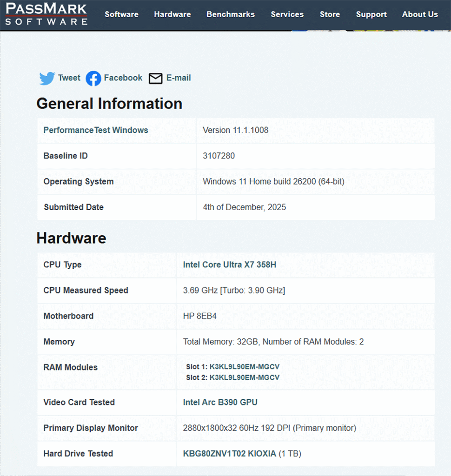Open the Software menu

(x=121, y=14)
